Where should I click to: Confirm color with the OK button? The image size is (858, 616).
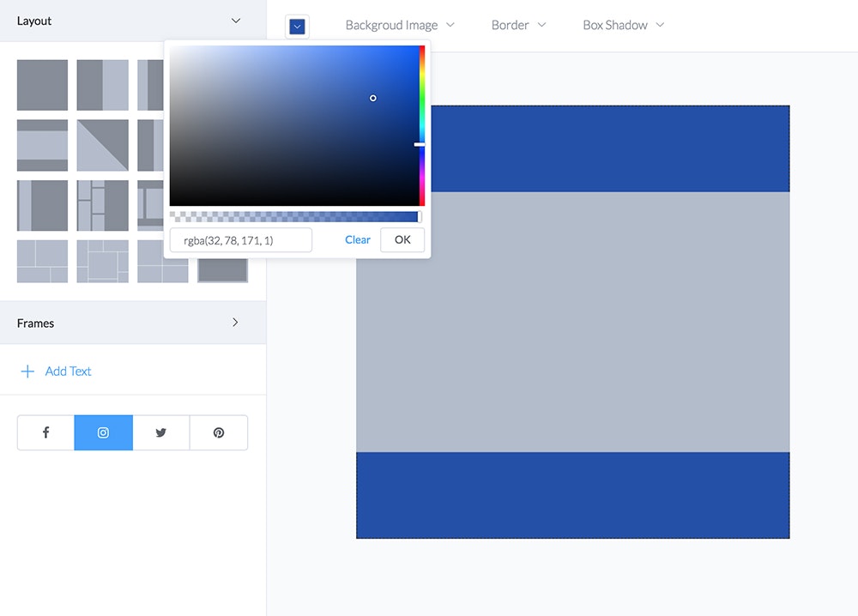click(402, 239)
